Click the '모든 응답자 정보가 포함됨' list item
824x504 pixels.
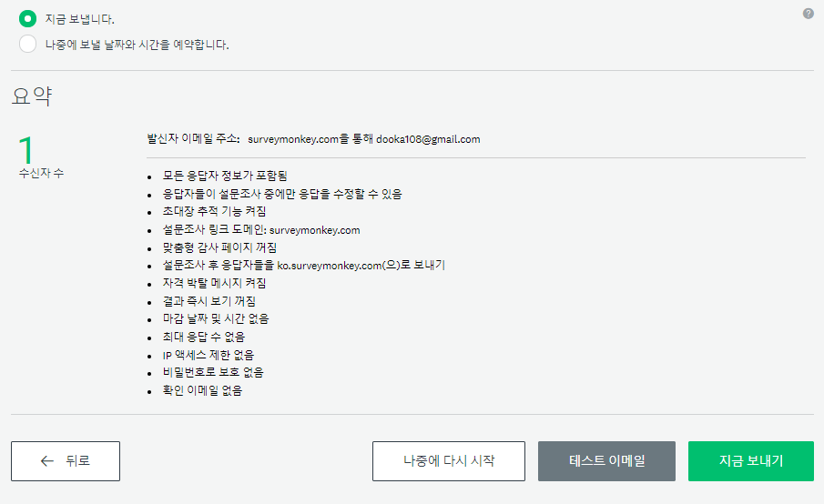pos(225,176)
